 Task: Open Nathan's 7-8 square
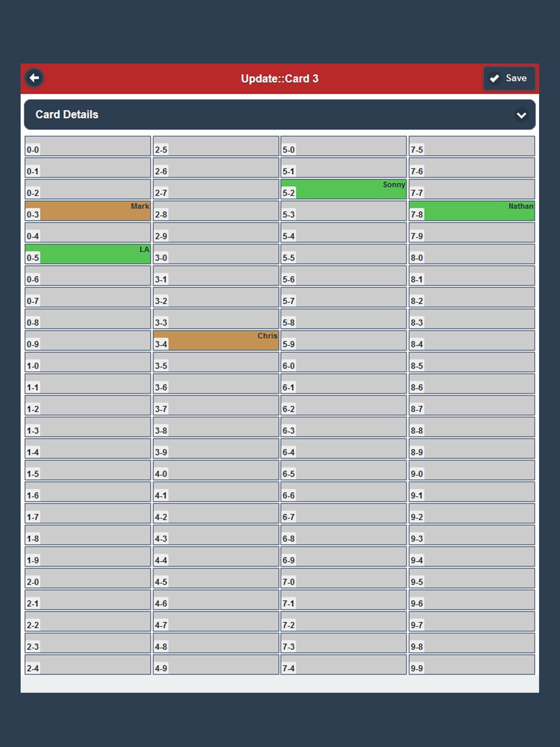coord(472,211)
